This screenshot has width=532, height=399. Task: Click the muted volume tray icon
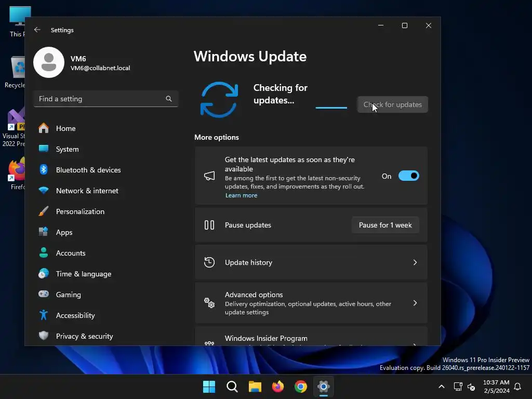[471, 387]
